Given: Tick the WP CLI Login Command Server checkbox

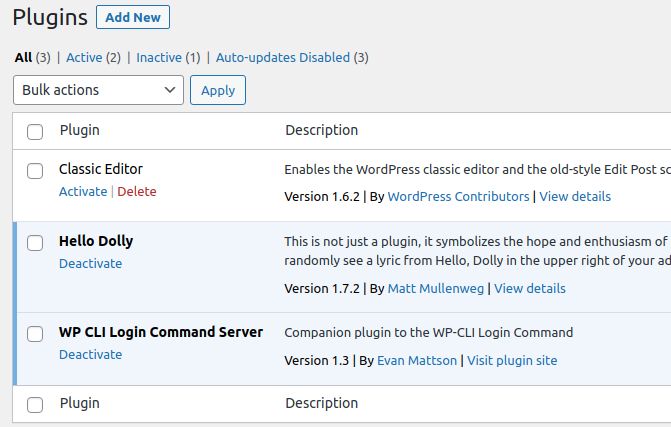Looking at the screenshot, I should (35, 333).
